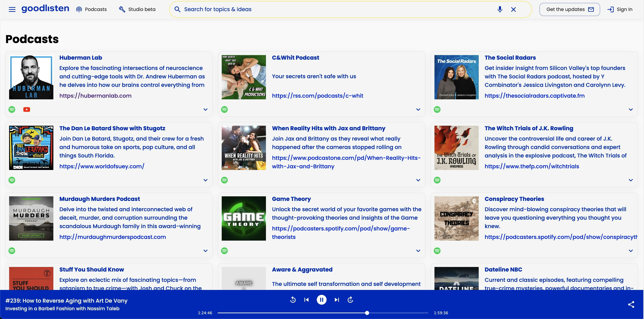The height and width of the screenshot is (319, 644).
Task: Click Conspiracy Theories cover thumbnail
Action: 456,218
